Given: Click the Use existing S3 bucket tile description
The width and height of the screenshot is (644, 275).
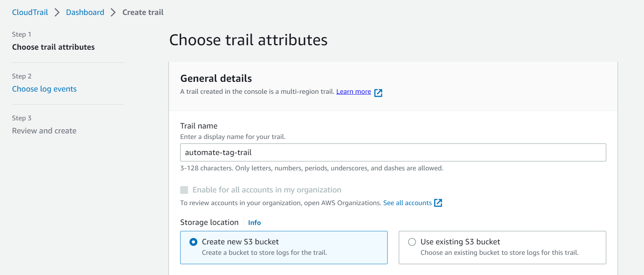Looking at the screenshot, I should click(x=499, y=253).
